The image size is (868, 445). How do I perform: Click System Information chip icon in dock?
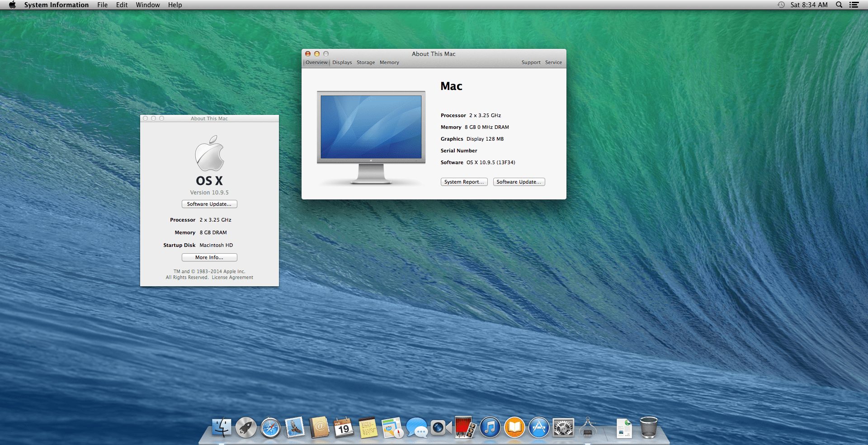pyautogui.click(x=588, y=427)
